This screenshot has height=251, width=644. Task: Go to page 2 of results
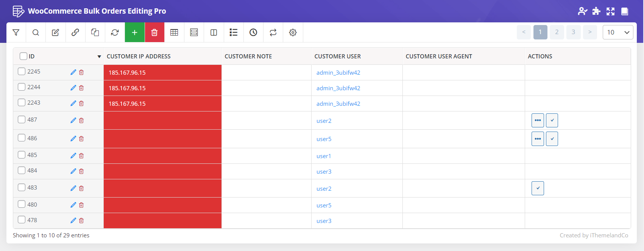[557, 32]
